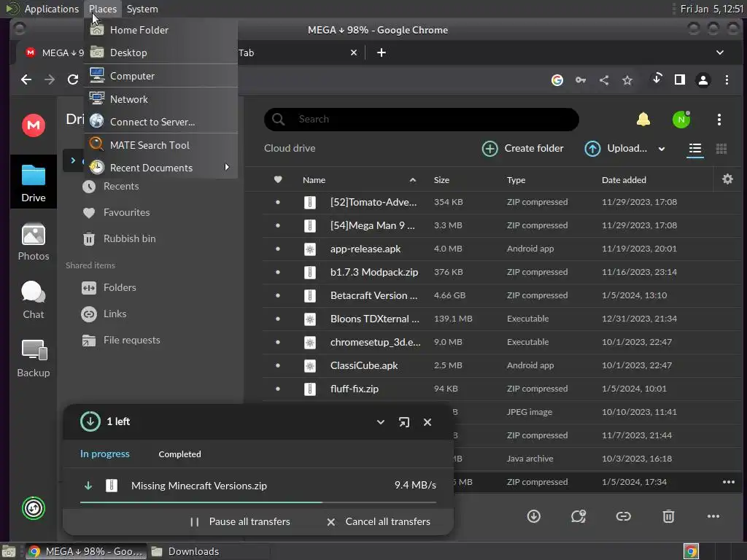Open Favourites in sidebar

point(116,212)
